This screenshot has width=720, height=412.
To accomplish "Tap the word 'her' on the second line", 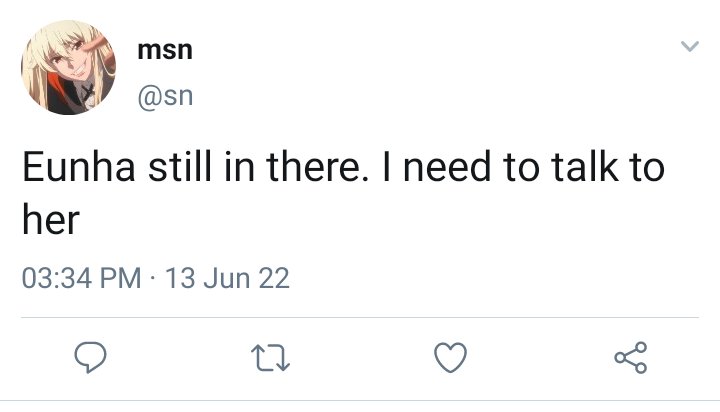I will tap(51, 220).
